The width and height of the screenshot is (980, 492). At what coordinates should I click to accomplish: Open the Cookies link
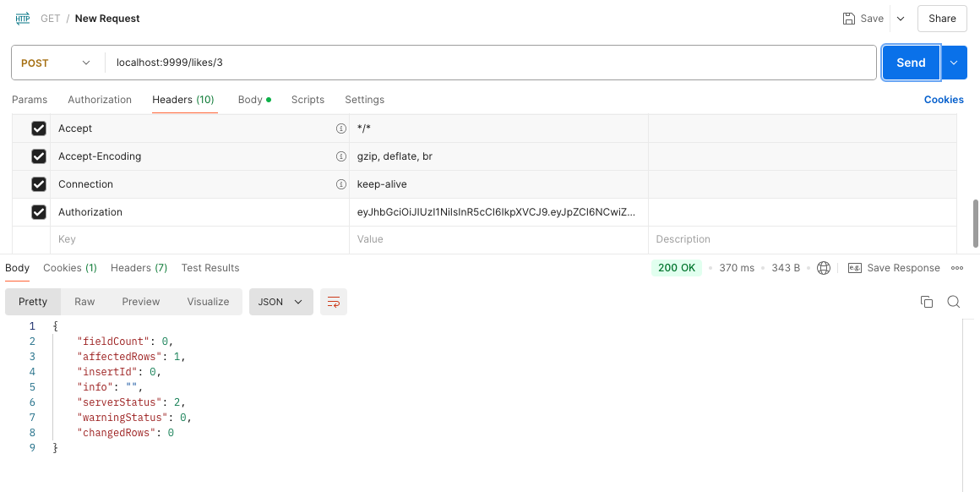click(944, 100)
